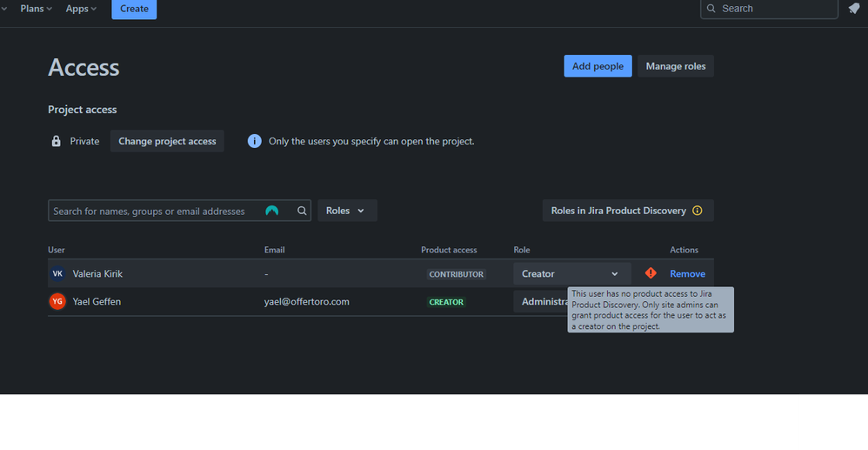Open Administrator role dropdown for Yael Geffen
This screenshot has width=868, height=450.
[541, 301]
